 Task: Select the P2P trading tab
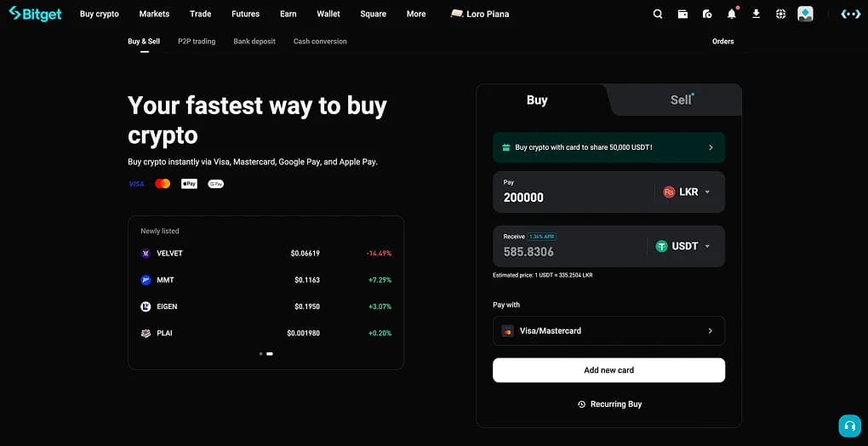197,42
